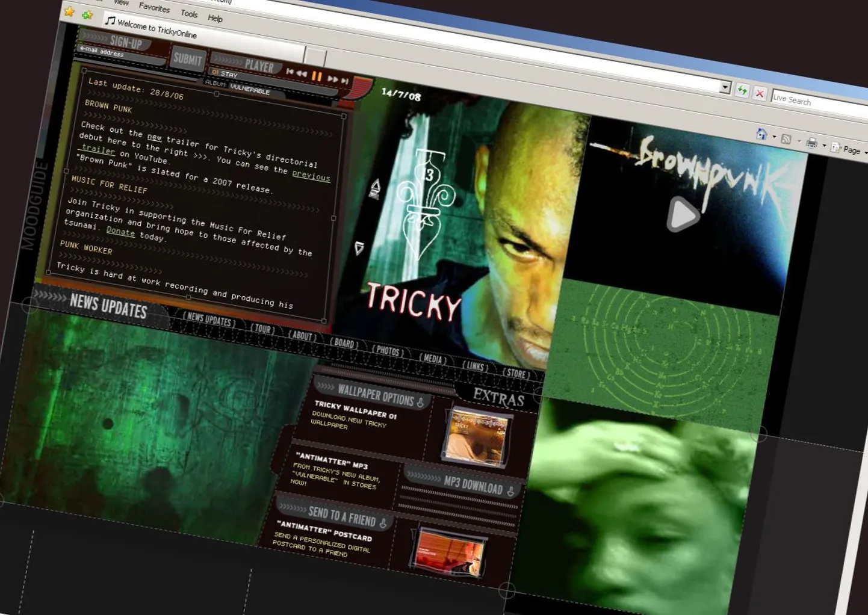Open the Feeds dropdown arrow
This screenshot has height=615, width=868.
799,141
